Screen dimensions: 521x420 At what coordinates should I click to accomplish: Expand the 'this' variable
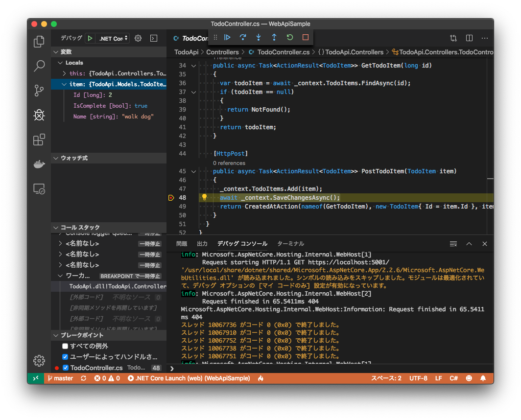[65, 73]
